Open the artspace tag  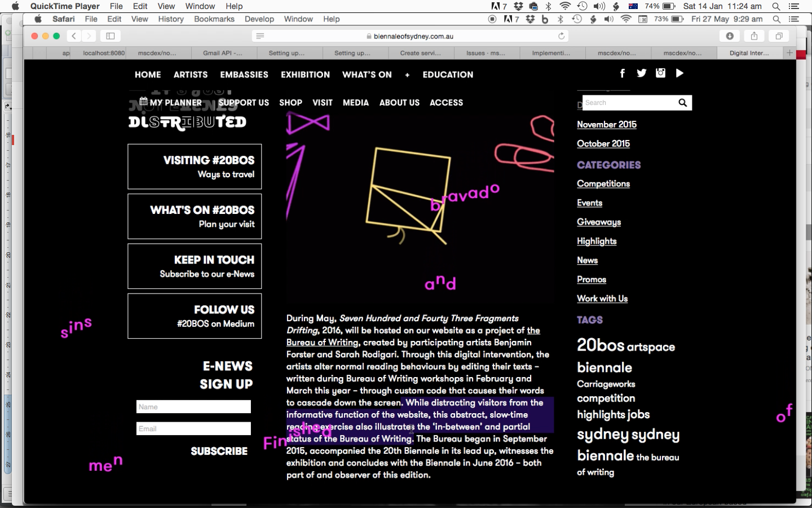coord(651,347)
